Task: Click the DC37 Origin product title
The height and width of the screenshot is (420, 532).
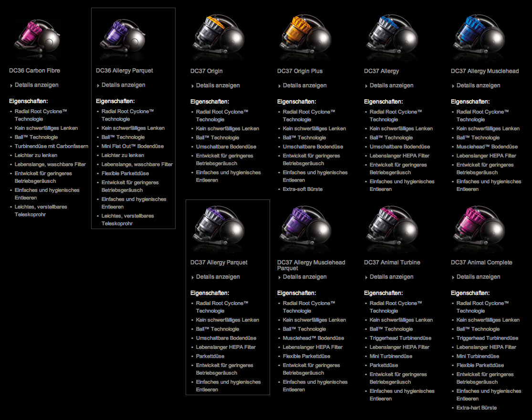Action: 207,71
